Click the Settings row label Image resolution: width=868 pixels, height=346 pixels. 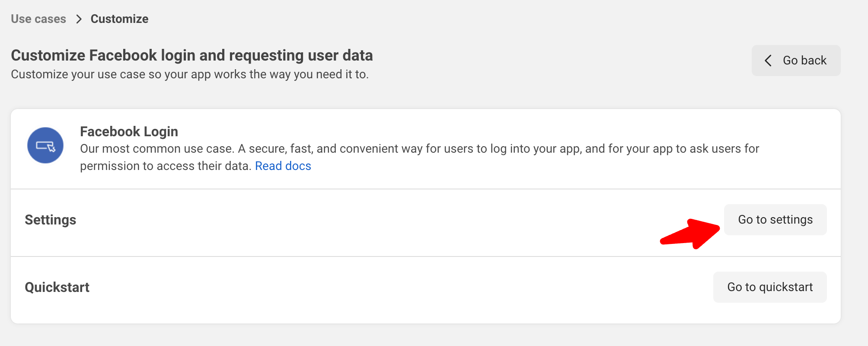51,220
